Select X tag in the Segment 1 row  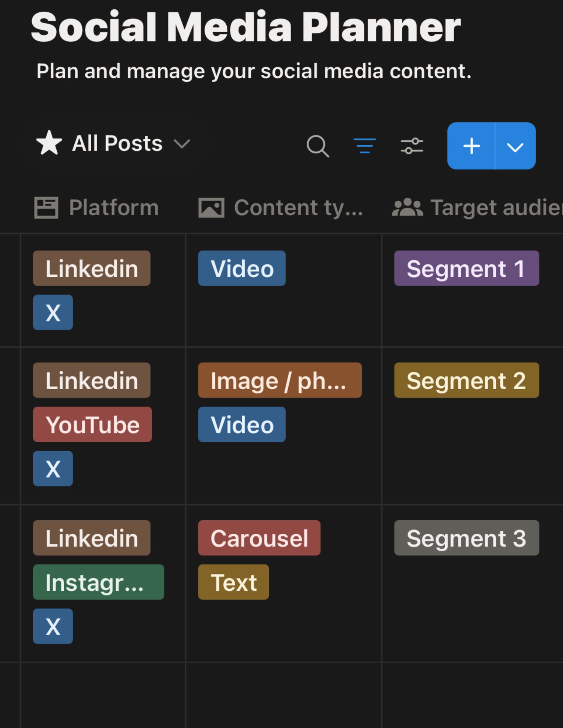53,312
